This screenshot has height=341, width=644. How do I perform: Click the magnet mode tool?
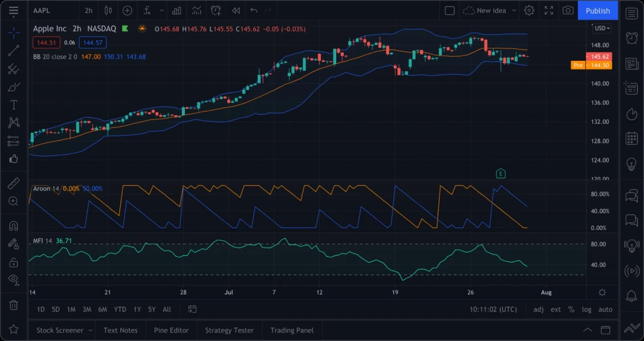[14, 226]
